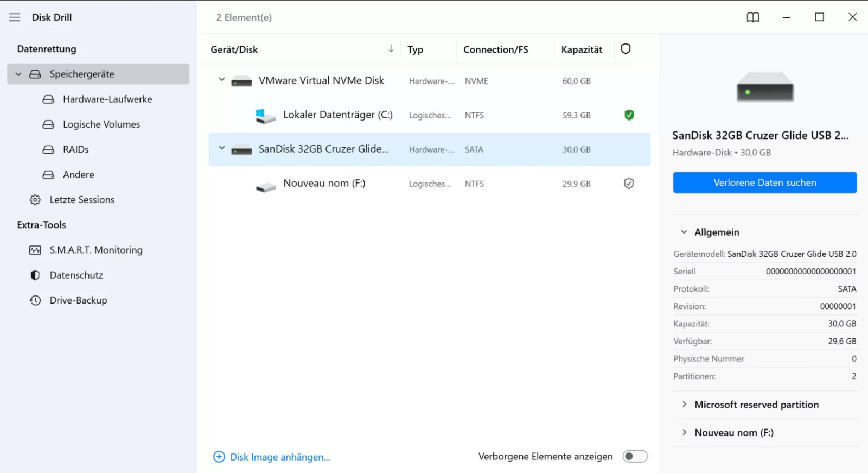Click the VMware Virtual NVMe Disk name
868x473 pixels.
coord(321,80)
